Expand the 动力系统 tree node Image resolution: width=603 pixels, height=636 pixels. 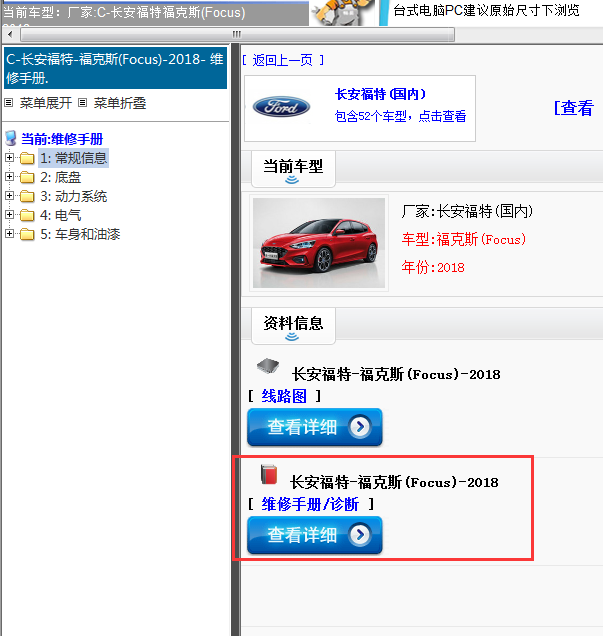[x=9, y=196]
